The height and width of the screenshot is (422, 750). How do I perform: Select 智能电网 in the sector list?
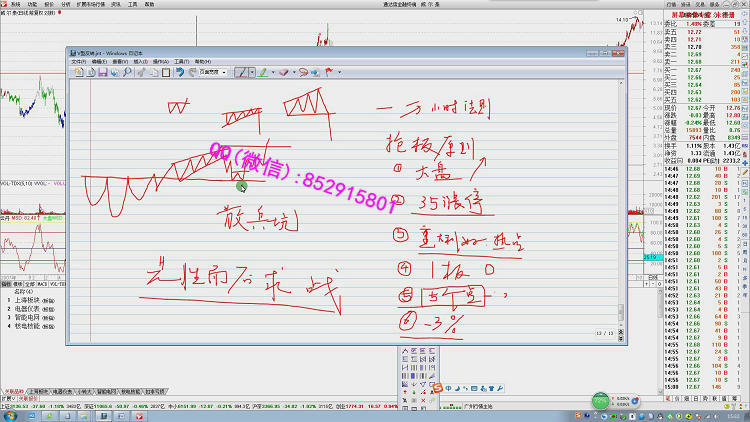coord(28,318)
